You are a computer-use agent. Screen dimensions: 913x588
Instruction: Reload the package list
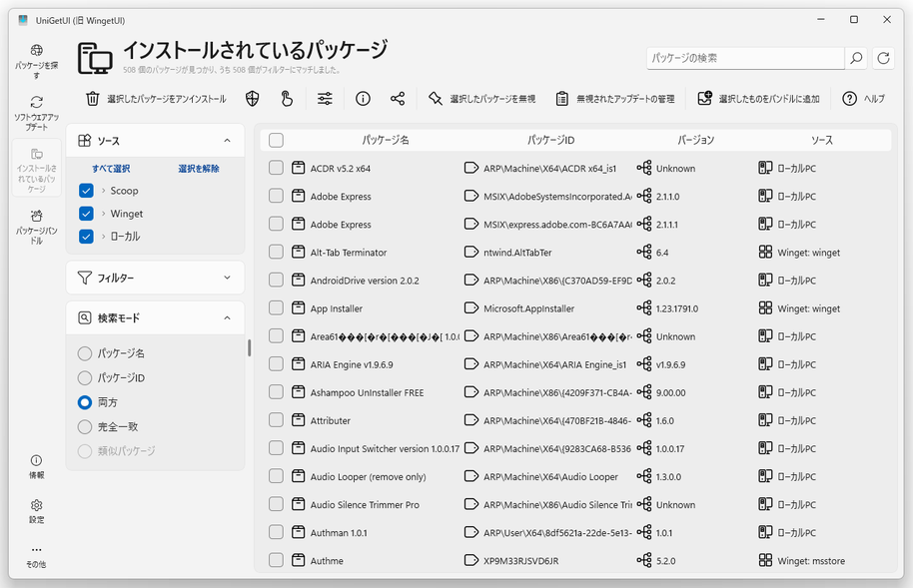[x=883, y=58]
